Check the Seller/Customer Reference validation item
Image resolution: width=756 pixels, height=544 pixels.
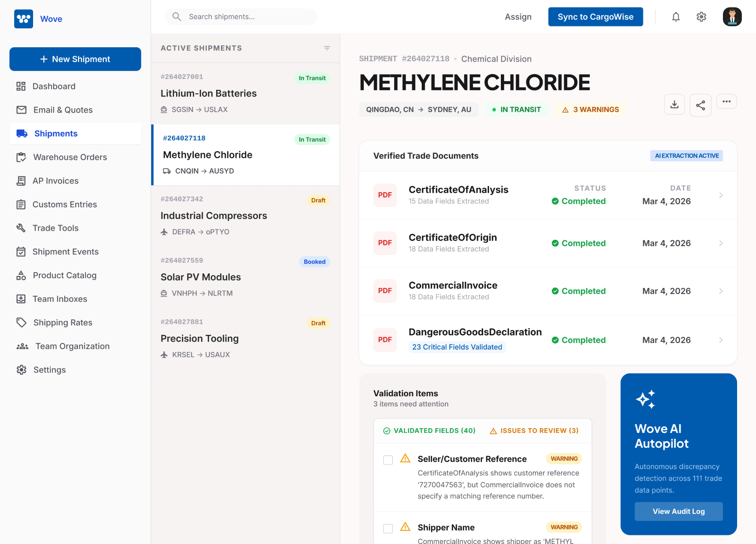(388, 460)
